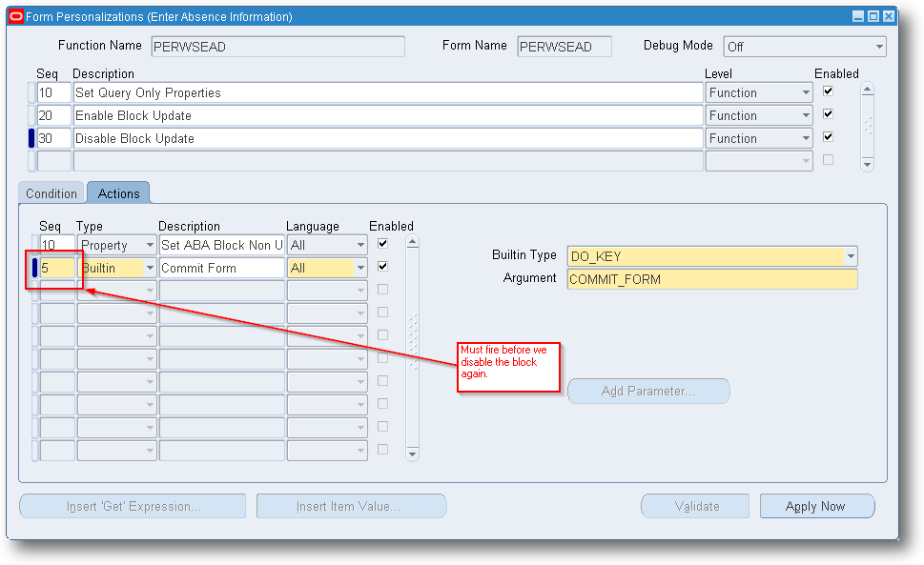Open the Debug Mode dropdown
The height and width of the screenshot is (565, 924).
[x=879, y=47]
